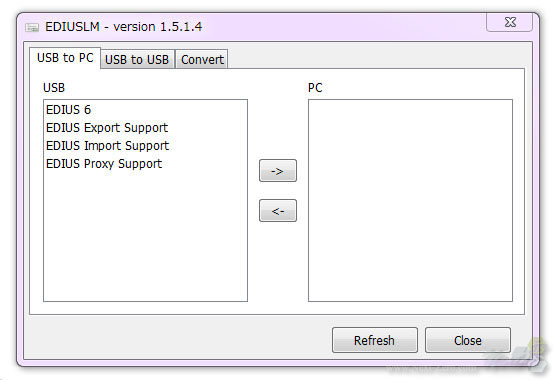The height and width of the screenshot is (380, 554).
Task: Click the USB heading label
Action: [54, 88]
